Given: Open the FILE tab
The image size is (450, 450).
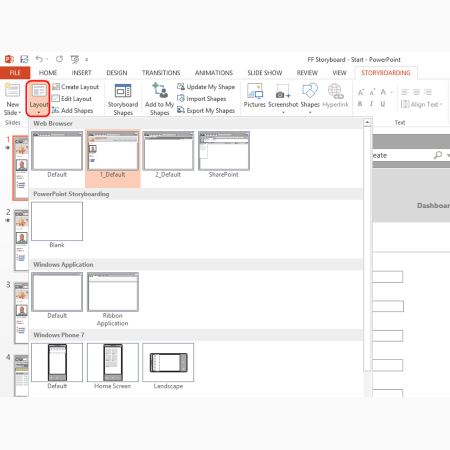Looking at the screenshot, I should click(15, 73).
